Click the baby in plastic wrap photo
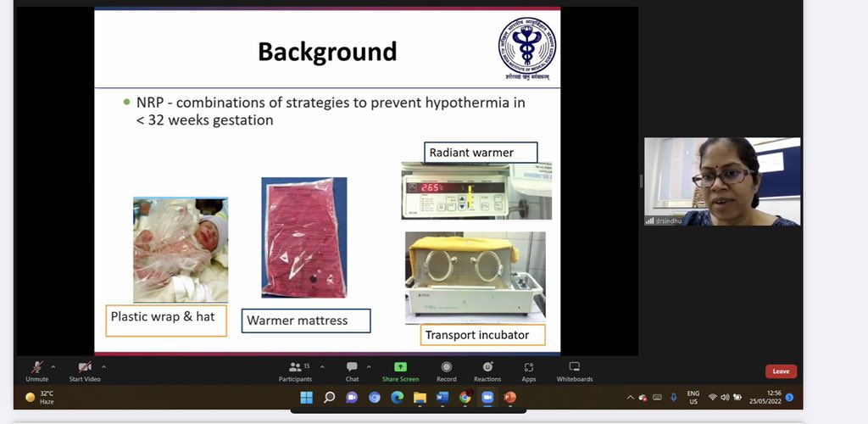 coord(181,249)
